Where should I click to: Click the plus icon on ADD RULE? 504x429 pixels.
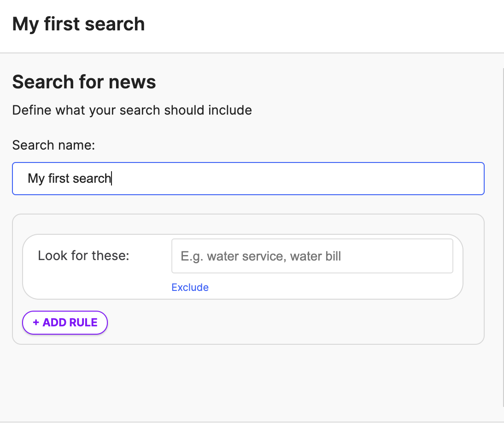tap(35, 322)
